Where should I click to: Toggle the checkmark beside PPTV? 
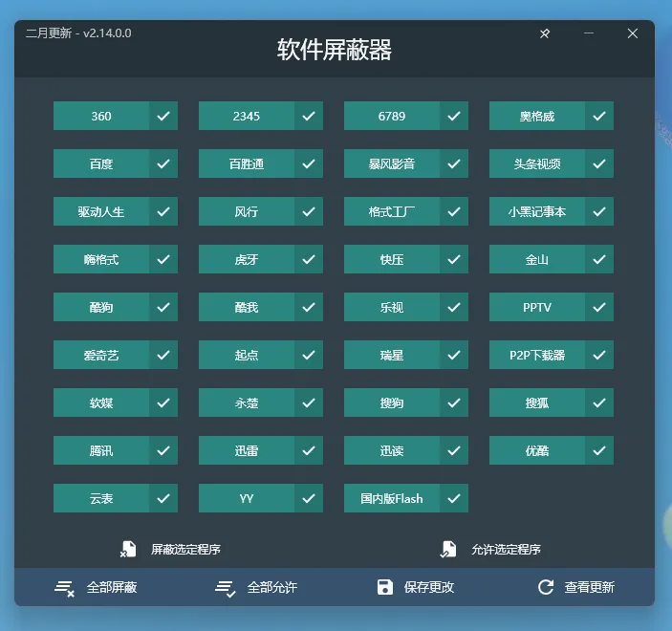click(x=599, y=307)
